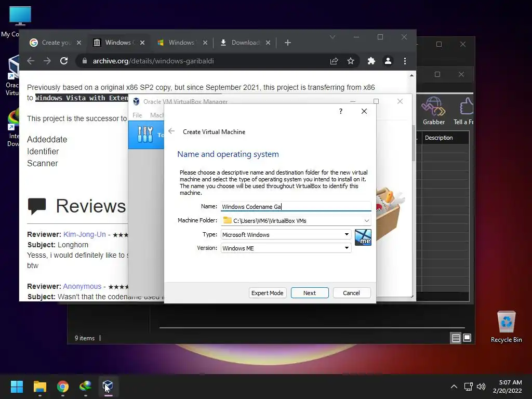Screen dimensions: 532x399
Task: Open the Version dropdown showing Windows ME
Action: click(x=286, y=248)
